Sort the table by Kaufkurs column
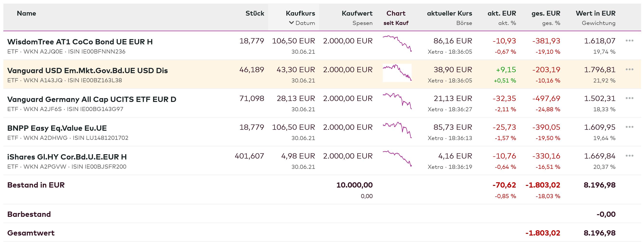 coord(300,13)
